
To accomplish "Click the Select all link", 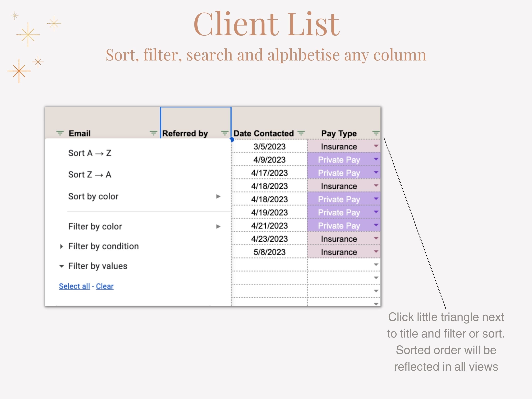I will click(74, 286).
